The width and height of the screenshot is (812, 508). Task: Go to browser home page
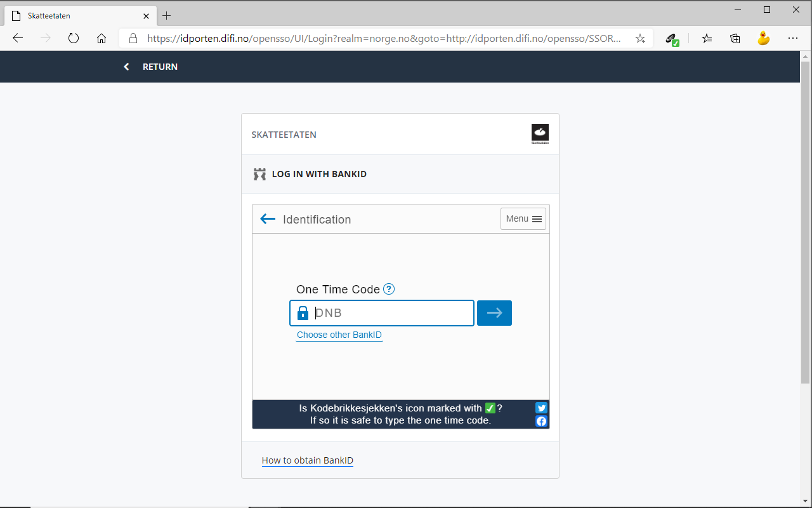101,38
